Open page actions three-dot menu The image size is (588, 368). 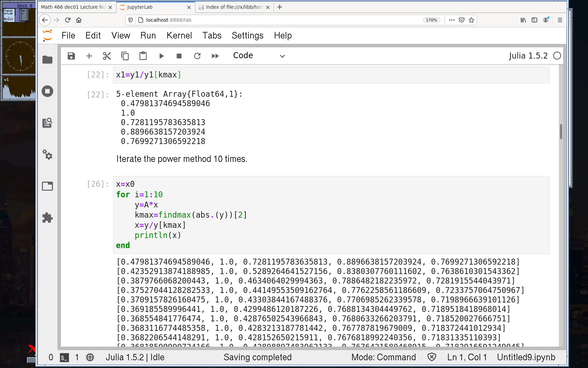(451, 20)
